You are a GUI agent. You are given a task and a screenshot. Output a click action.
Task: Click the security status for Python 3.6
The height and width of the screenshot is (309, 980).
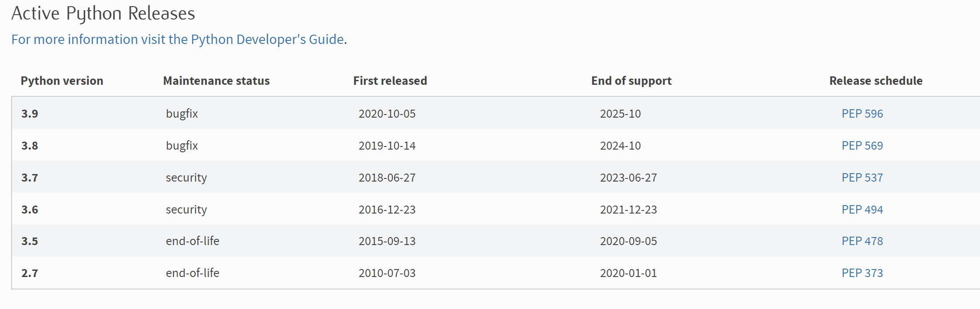point(186,210)
